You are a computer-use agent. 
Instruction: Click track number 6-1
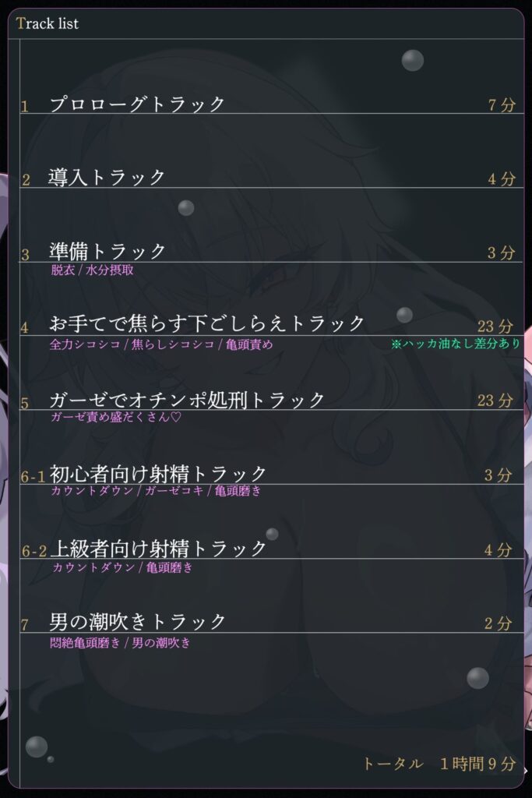[x=33, y=477]
